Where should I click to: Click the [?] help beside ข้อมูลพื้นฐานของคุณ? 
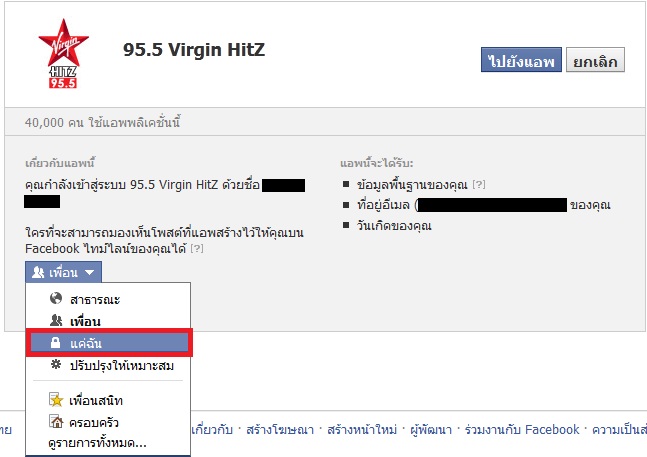(x=479, y=184)
